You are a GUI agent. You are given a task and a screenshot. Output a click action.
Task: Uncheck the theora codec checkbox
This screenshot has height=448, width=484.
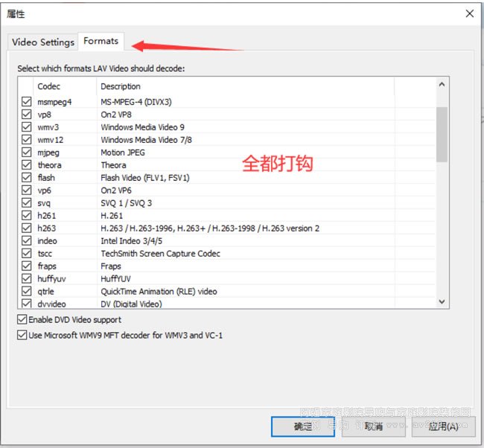point(27,165)
